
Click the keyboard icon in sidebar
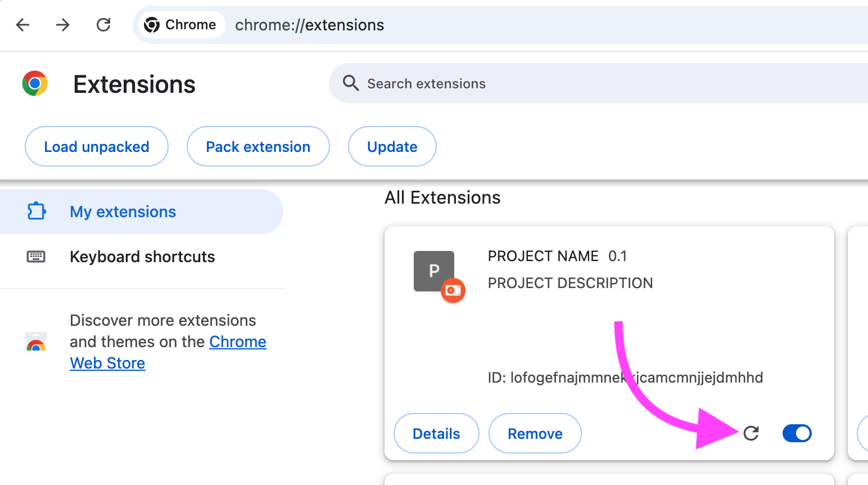(36, 257)
